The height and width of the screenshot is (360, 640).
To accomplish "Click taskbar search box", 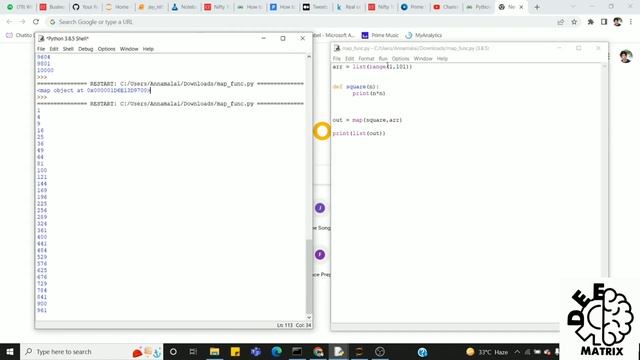I will [x=92, y=351].
